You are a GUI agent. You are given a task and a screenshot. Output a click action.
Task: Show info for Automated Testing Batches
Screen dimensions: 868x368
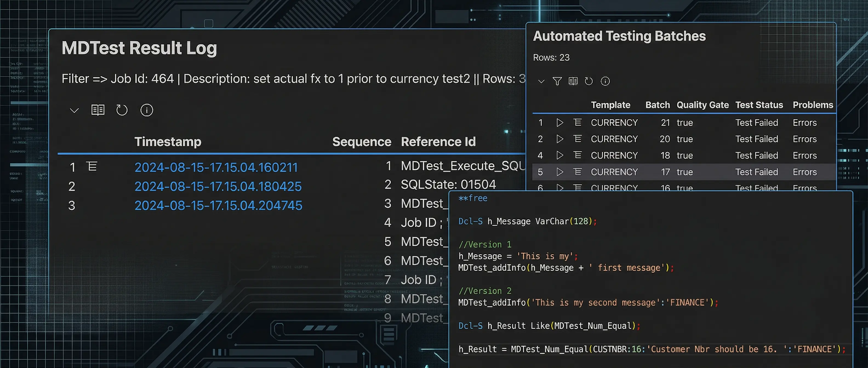pos(605,81)
